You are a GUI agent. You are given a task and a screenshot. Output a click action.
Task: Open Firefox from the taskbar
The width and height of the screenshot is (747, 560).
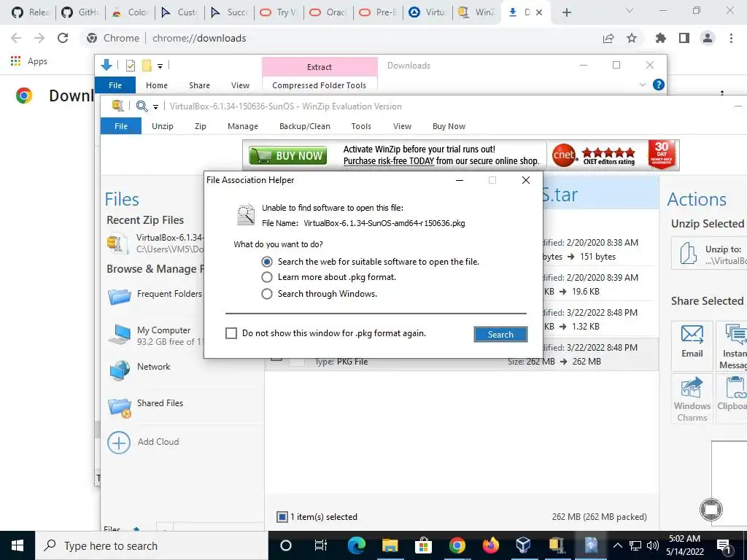(490, 545)
